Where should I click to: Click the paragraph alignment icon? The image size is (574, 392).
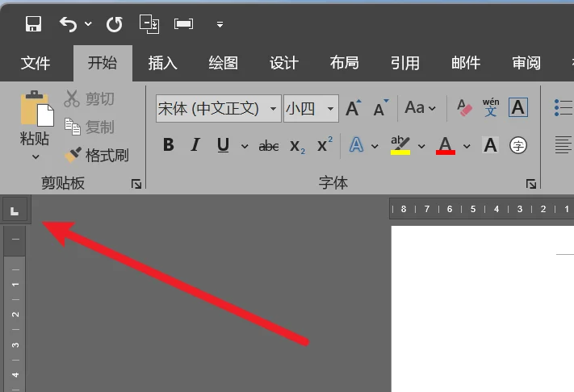click(x=563, y=145)
